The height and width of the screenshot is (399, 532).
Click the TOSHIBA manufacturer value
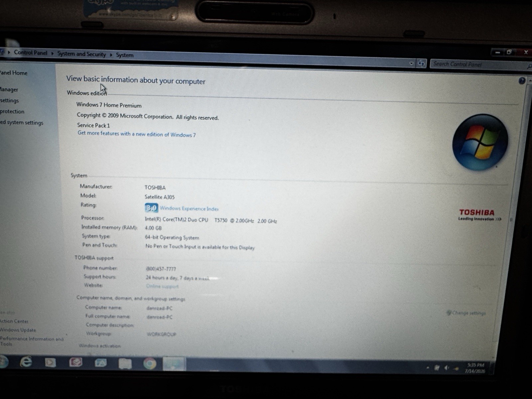tap(155, 188)
